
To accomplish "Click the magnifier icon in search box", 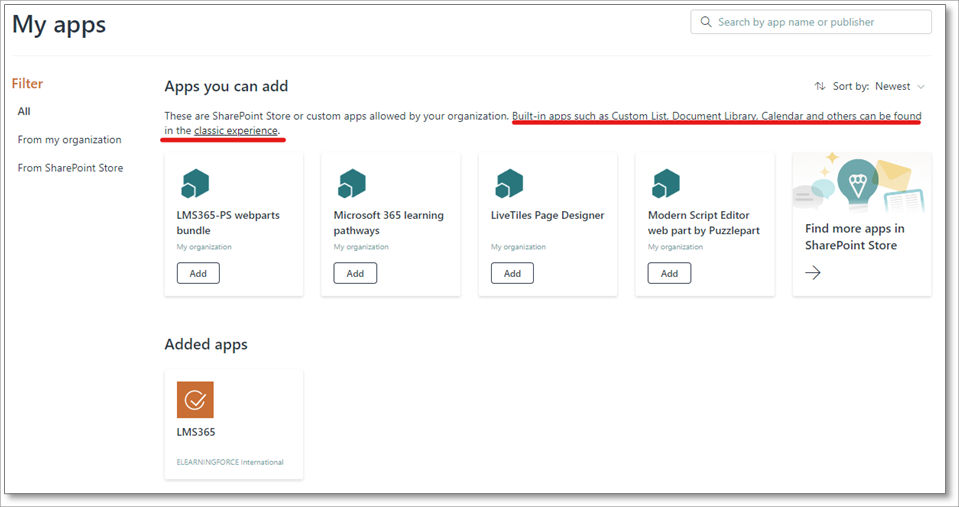I will [x=706, y=22].
